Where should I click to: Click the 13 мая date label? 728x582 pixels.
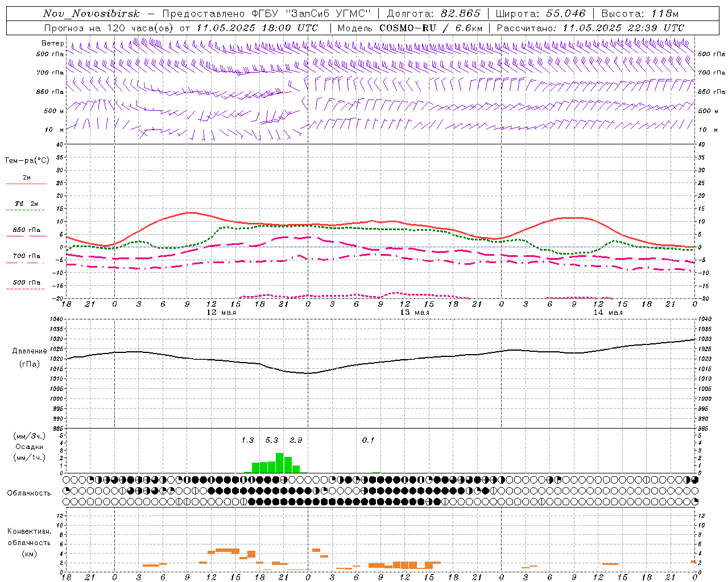(x=415, y=313)
